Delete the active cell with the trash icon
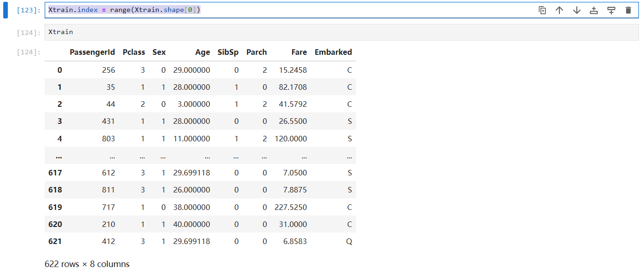This screenshot has height=279, width=644. click(x=628, y=10)
